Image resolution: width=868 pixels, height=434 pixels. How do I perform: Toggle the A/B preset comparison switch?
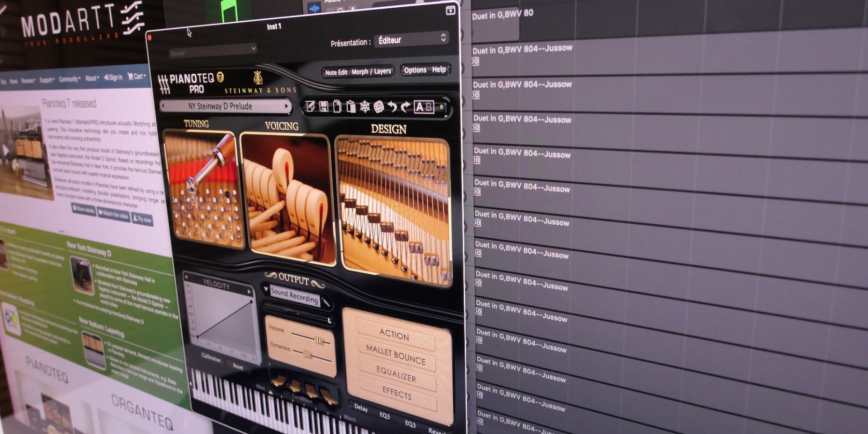pyautogui.click(x=424, y=107)
